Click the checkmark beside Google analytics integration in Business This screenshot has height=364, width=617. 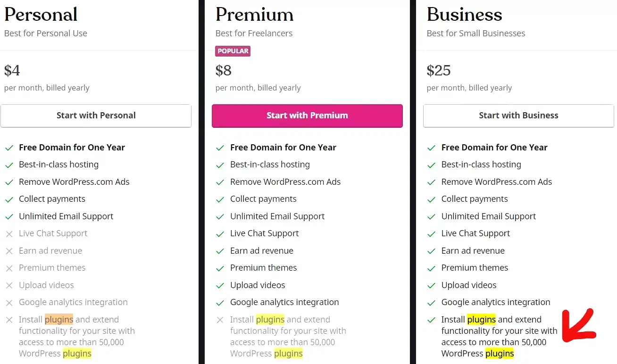coord(431,302)
